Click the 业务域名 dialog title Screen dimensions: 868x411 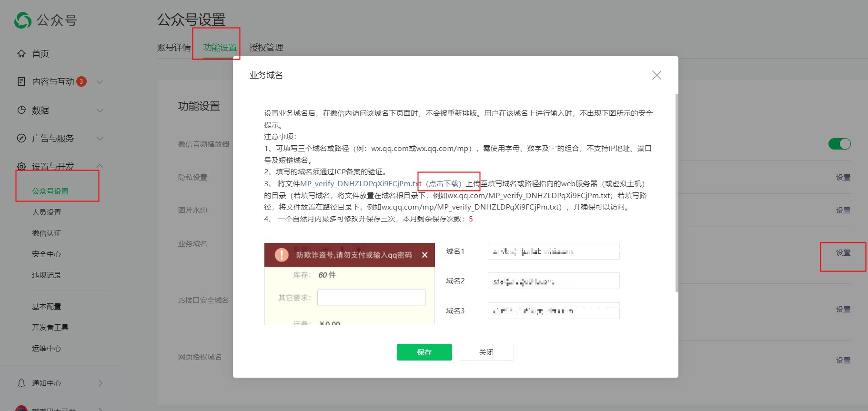[266, 75]
